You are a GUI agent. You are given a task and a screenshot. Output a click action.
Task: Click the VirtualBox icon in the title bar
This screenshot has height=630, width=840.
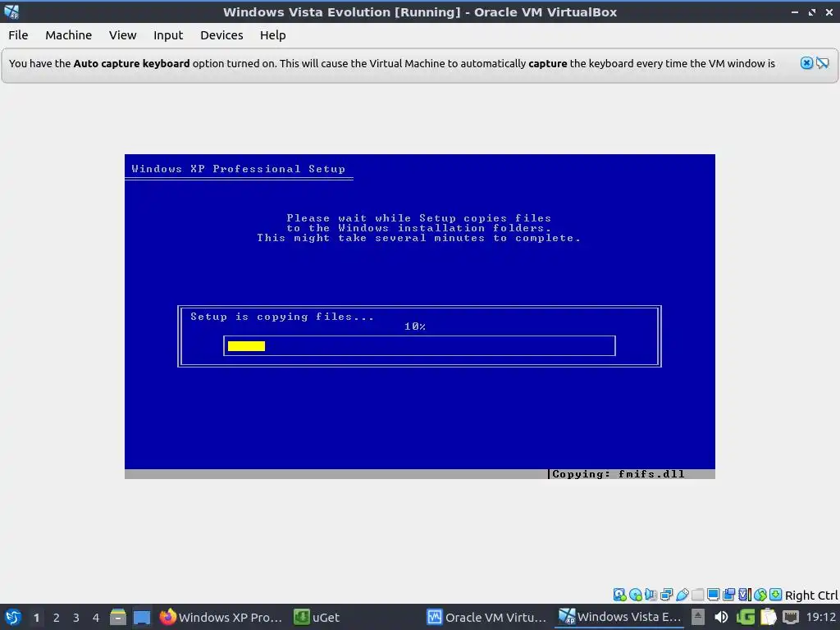tap(11, 11)
